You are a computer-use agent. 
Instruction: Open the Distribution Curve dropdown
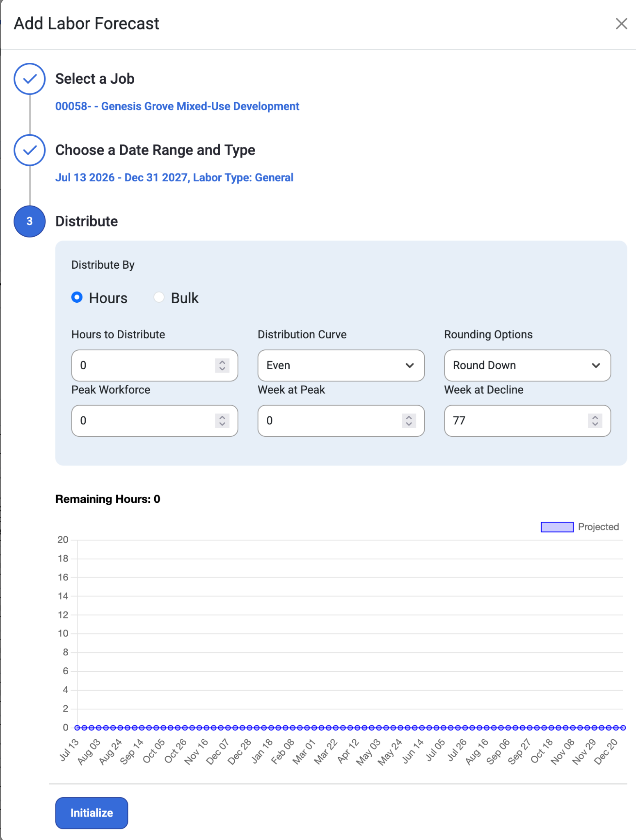tap(341, 365)
